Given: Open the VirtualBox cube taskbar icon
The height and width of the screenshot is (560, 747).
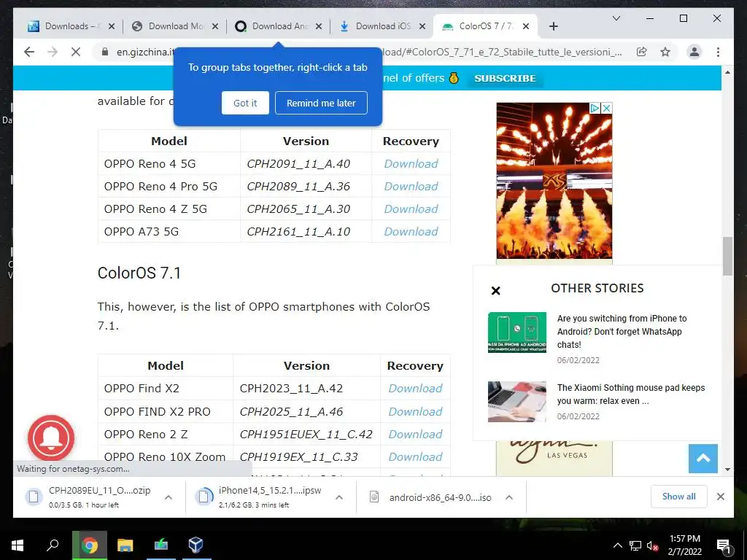Looking at the screenshot, I should [196, 545].
